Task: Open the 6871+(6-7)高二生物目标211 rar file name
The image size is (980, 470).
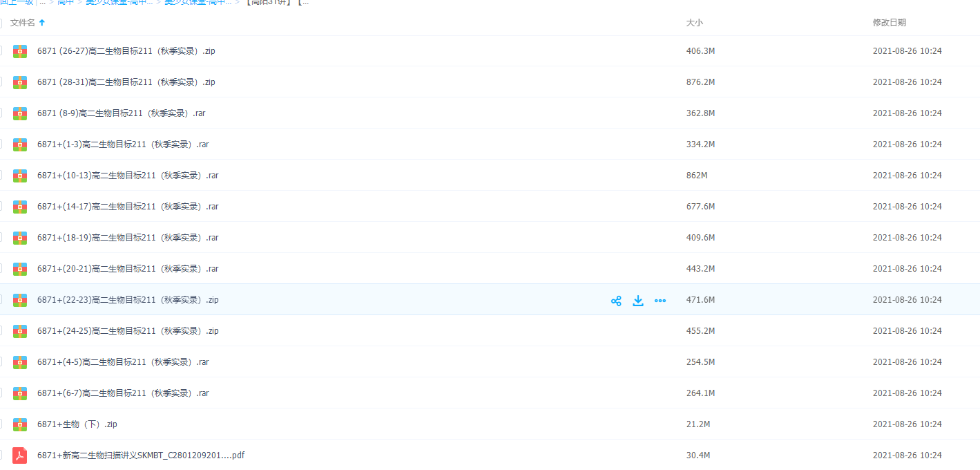Action: point(123,393)
